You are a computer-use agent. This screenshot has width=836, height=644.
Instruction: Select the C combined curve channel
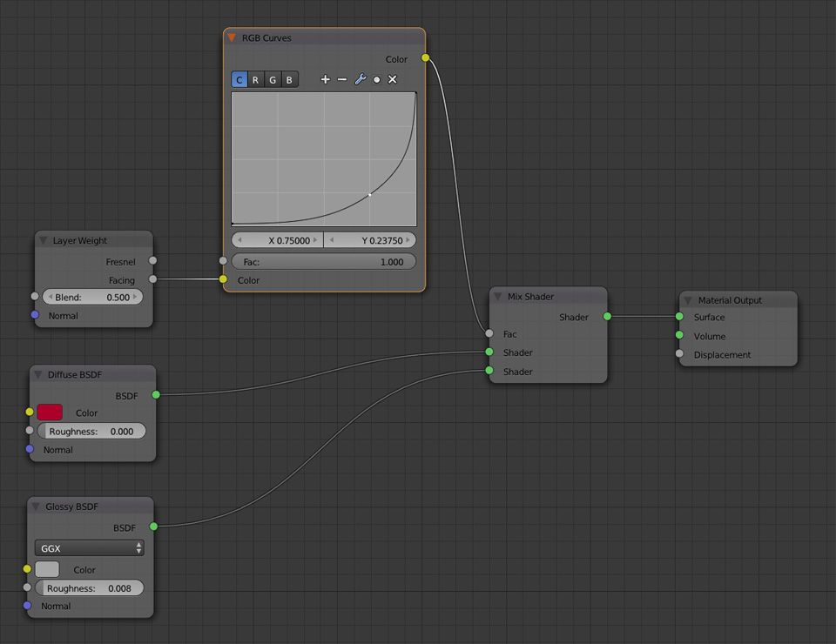click(x=239, y=80)
